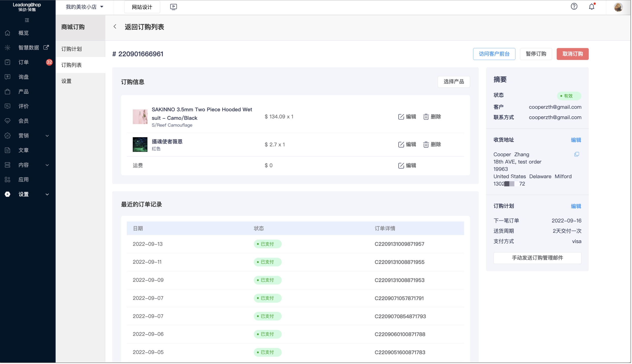
Task: Open the external link icon beside 智慧数据
Action: pos(46,47)
